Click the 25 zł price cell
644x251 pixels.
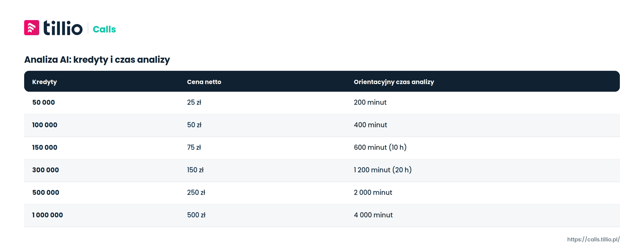194,102
